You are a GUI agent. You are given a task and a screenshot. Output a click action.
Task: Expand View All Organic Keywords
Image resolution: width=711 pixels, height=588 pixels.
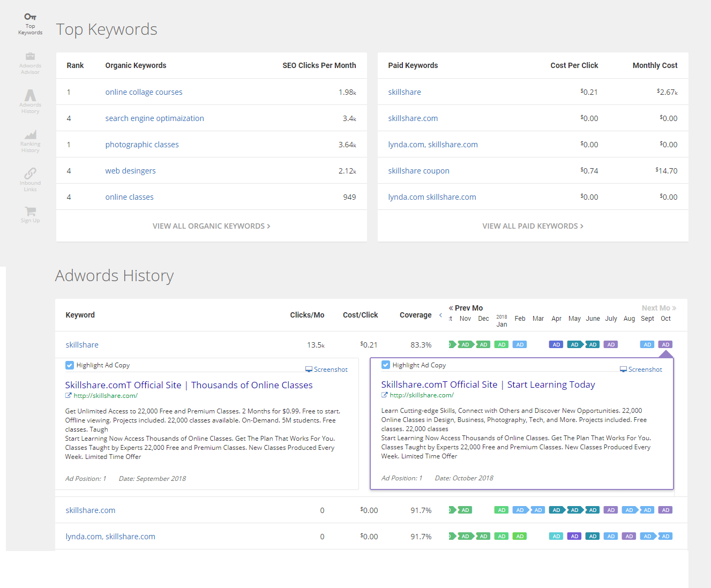coord(212,226)
